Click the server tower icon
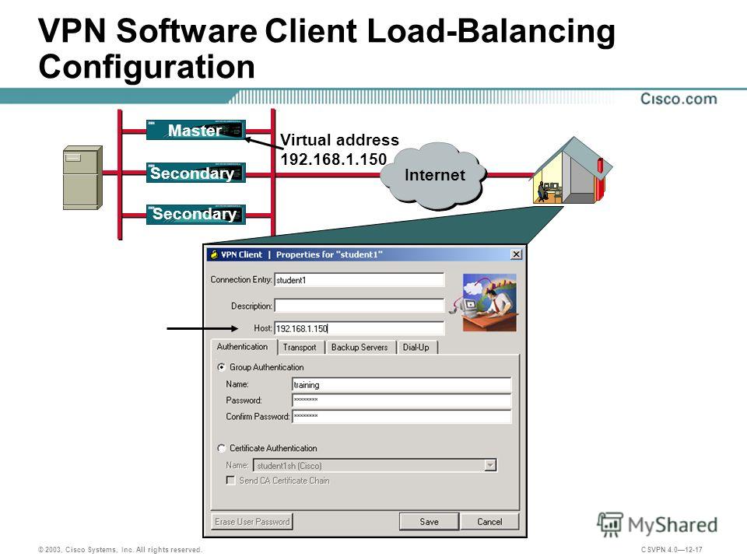Screen dimensions: 747x560 (x=83, y=177)
